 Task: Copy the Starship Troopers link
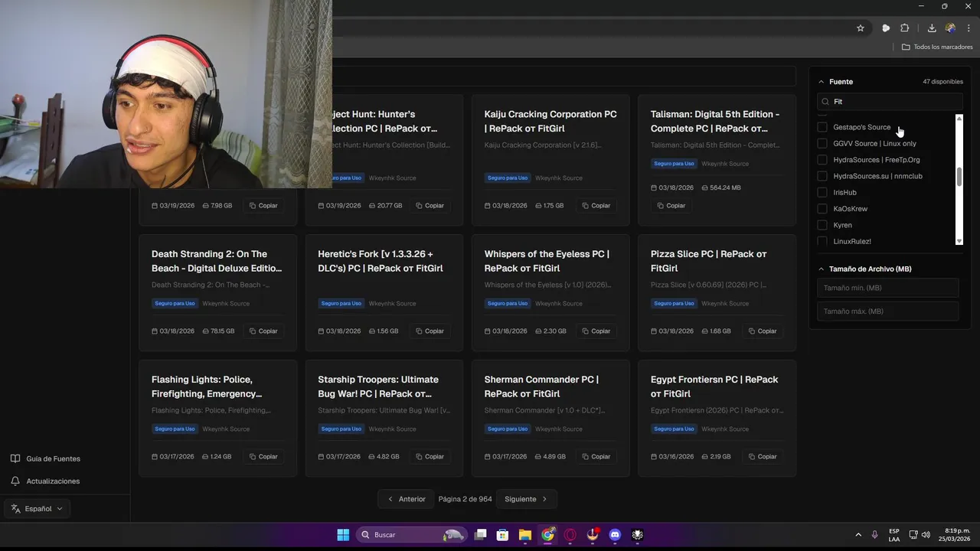click(x=429, y=457)
